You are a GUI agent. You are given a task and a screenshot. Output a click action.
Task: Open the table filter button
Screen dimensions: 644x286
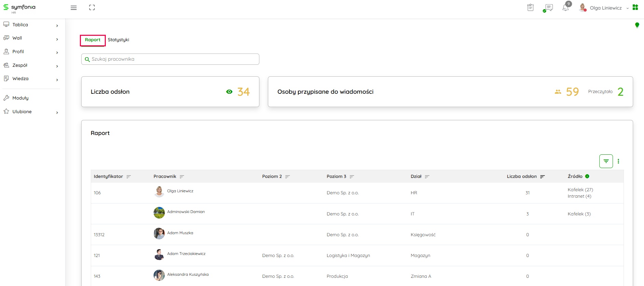606,161
